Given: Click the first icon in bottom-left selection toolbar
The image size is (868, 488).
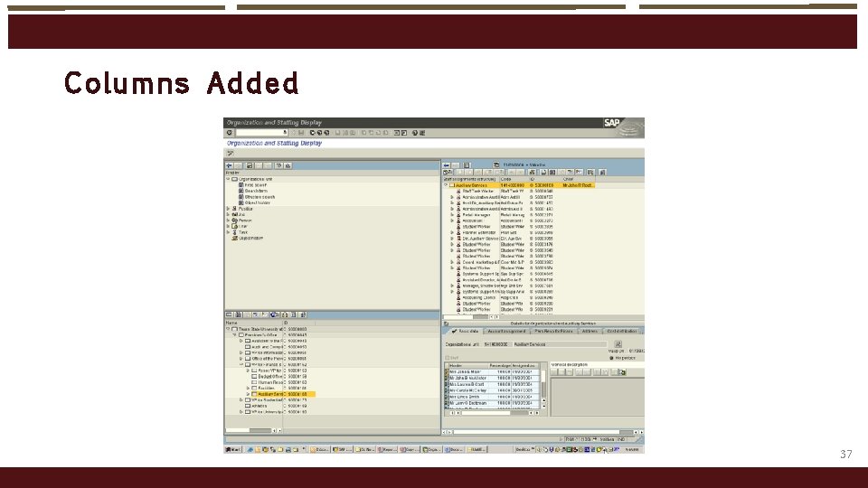Looking at the screenshot, I should [229, 314].
